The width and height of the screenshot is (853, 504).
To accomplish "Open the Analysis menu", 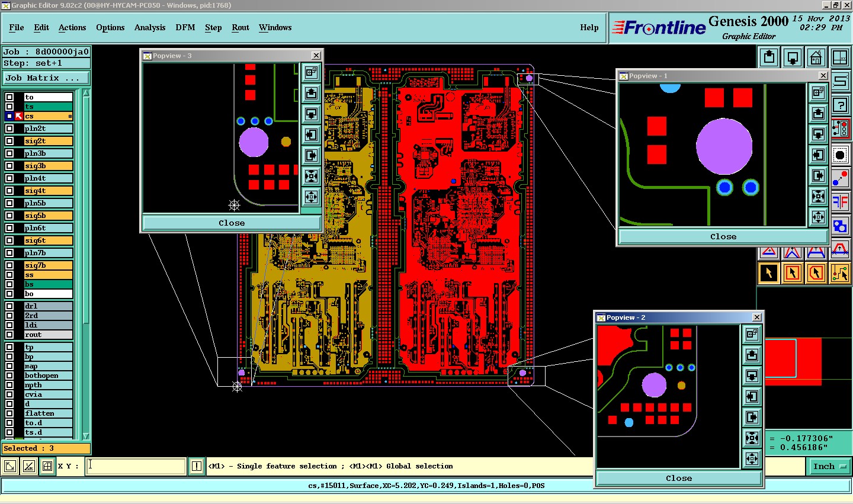I will tap(150, 27).
